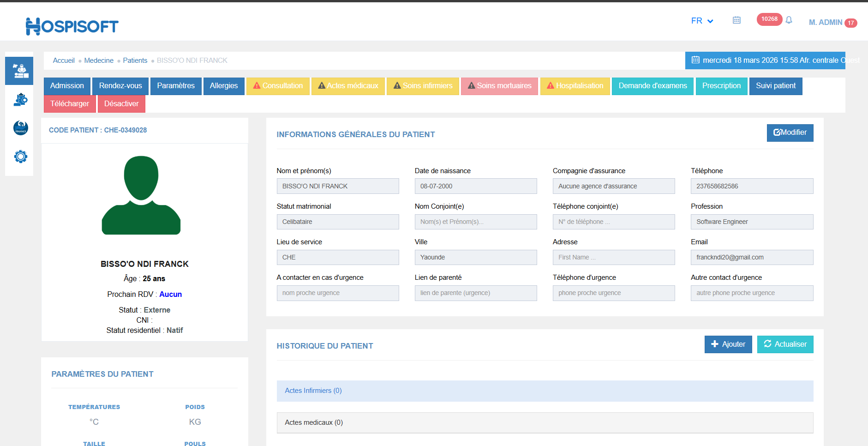Click the Désactiver button
The height and width of the screenshot is (446, 868).
click(121, 104)
